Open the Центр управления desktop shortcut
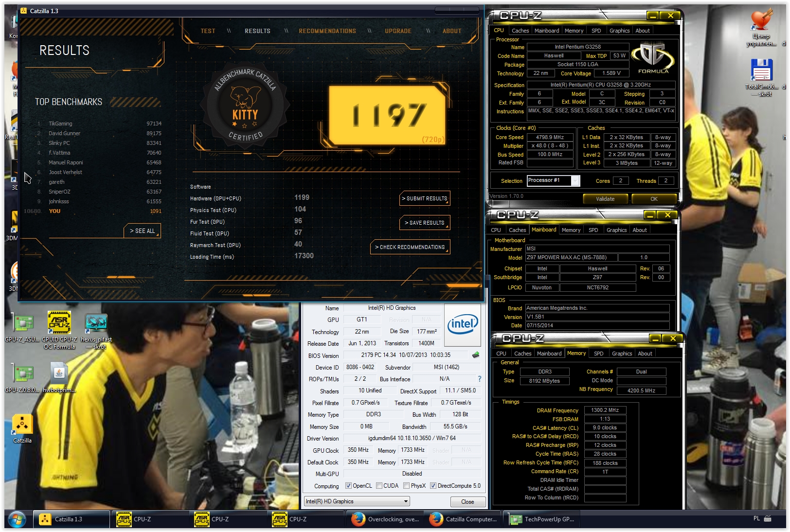This screenshot has width=790, height=532. click(761, 28)
